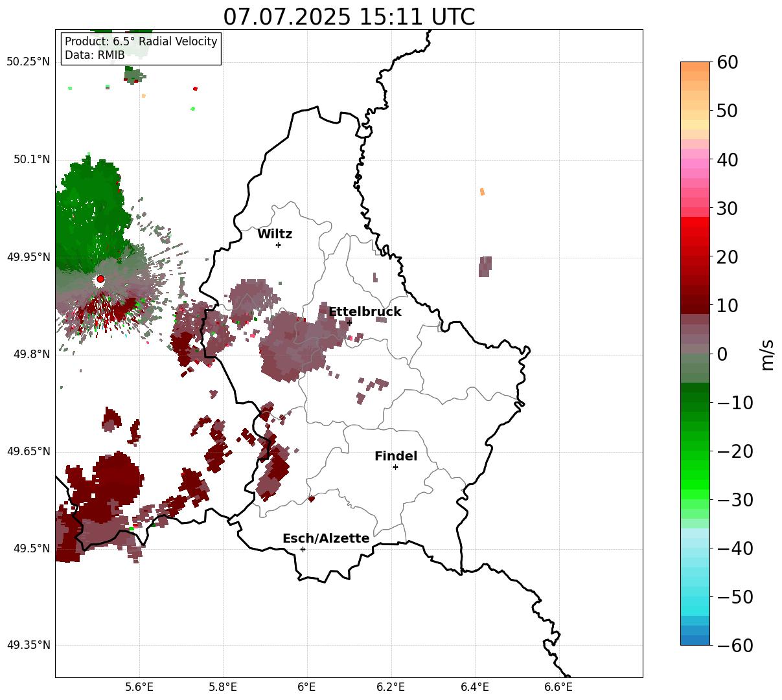This screenshot has height=700, width=782.
Task: Click the 6°E longitude label
Action: pyautogui.click(x=307, y=687)
